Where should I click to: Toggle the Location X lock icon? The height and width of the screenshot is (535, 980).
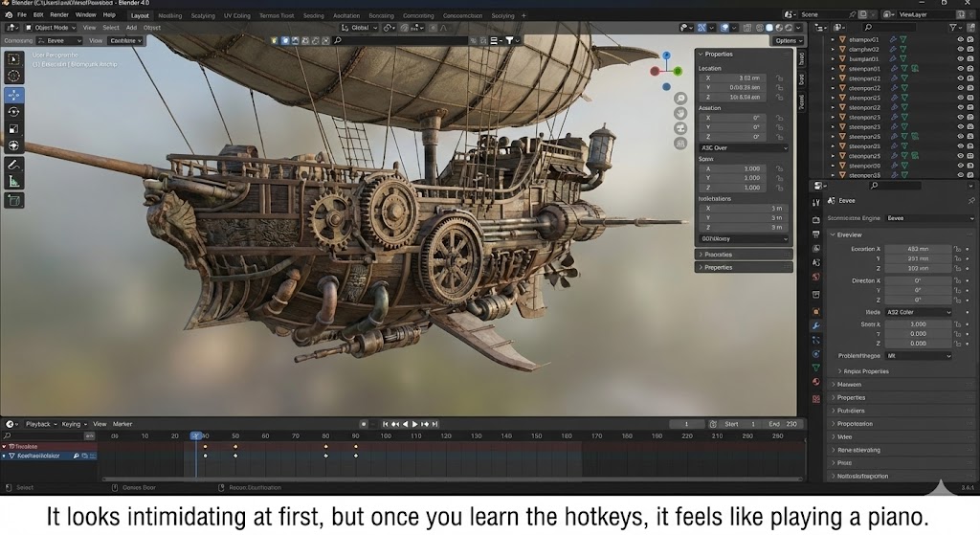coord(779,78)
